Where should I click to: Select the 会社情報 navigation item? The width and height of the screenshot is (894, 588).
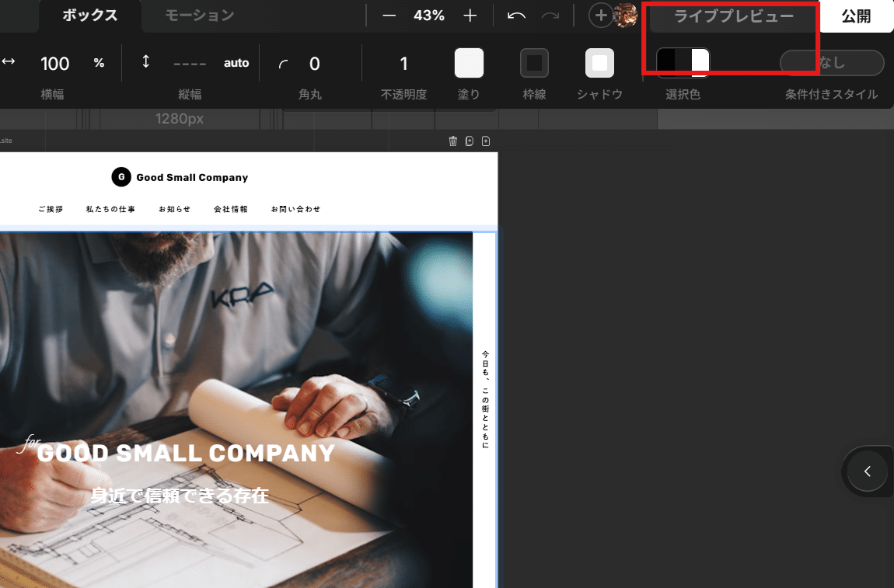[x=231, y=209]
